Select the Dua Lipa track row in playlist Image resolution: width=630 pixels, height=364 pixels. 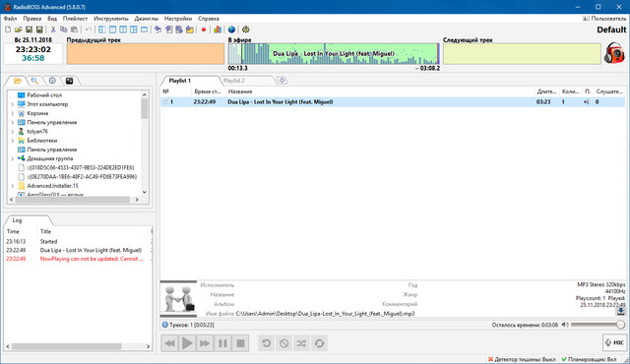point(393,102)
